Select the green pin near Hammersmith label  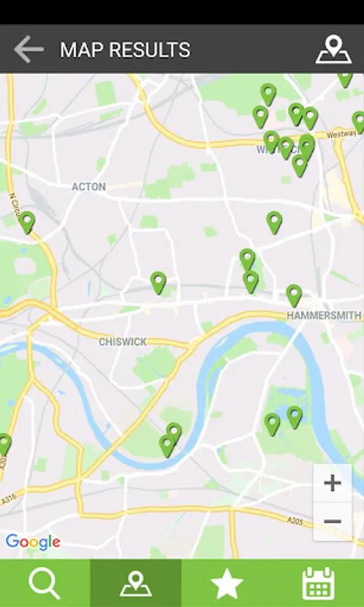tap(294, 296)
